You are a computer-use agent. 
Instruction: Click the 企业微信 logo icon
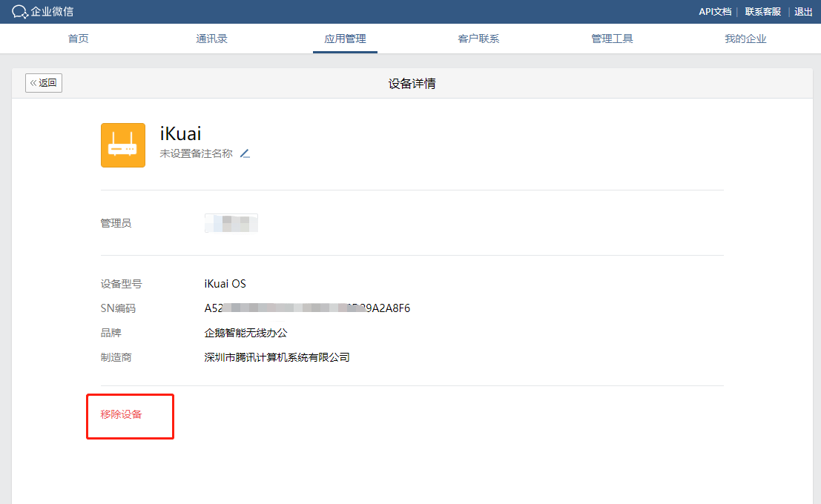pos(19,12)
